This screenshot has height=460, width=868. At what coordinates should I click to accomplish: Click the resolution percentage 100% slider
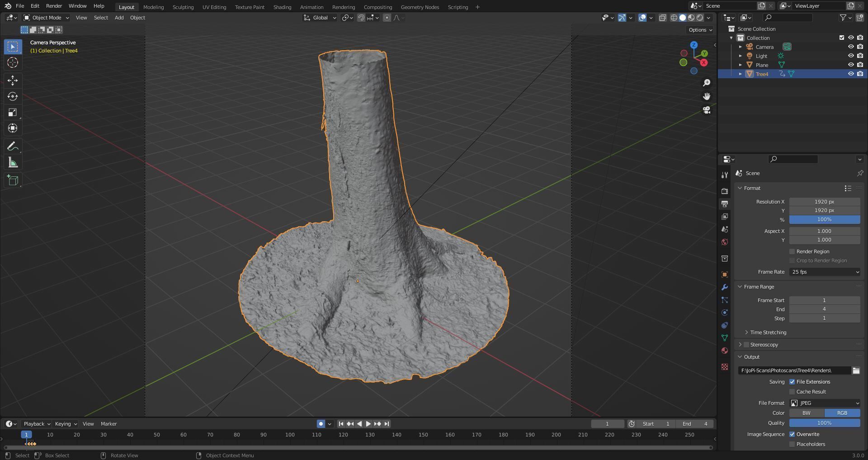click(825, 219)
